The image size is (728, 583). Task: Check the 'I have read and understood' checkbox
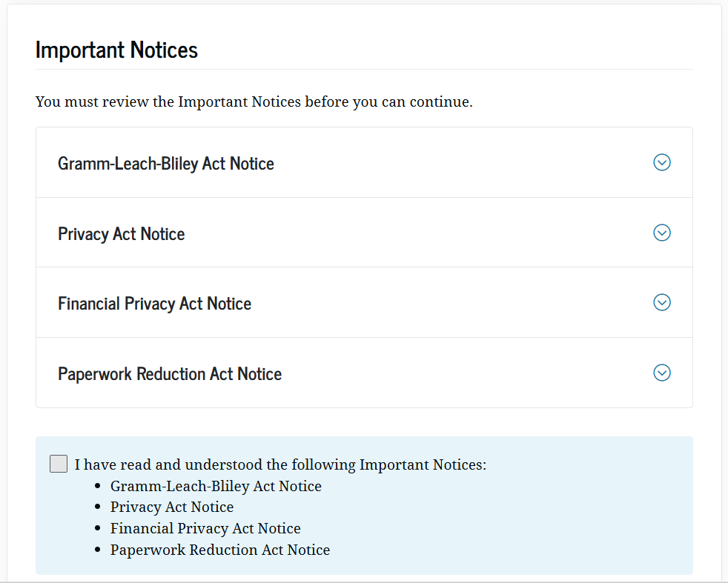click(x=59, y=464)
